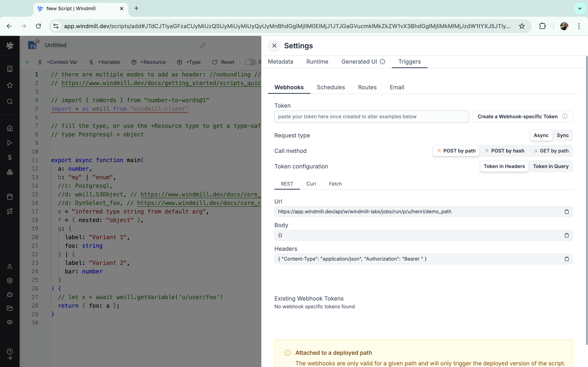
Task: Select the Curl tab in webhook config
Action: (x=311, y=183)
